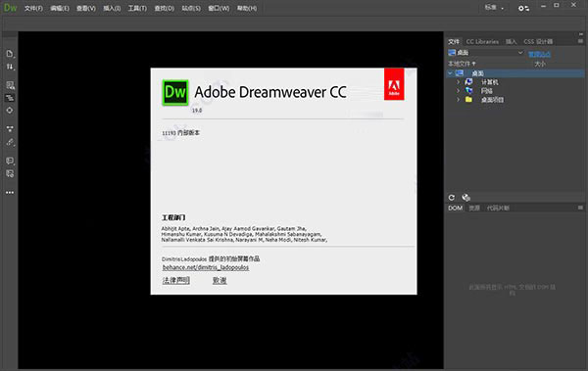Click the Apply Comment icon
This screenshot has width=588, height=371.
coord(10,161)
